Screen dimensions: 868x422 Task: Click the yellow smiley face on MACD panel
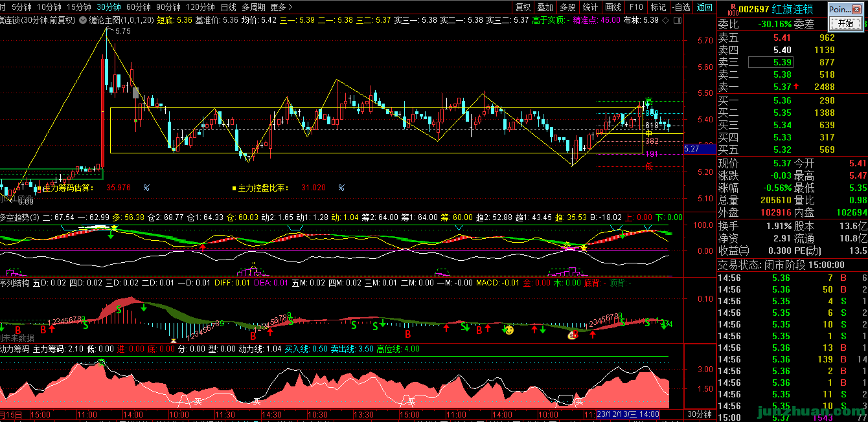[x=510, y=330]
